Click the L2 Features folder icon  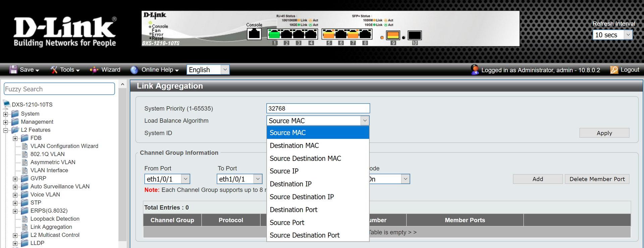coord(15,130)
